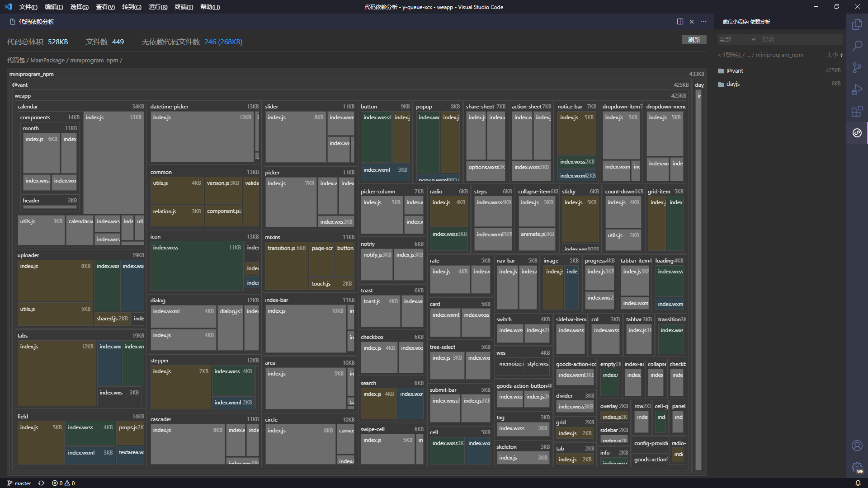Open the Accounts icon in activity bar
Screen dimensions: 868x488
(x=857, y=446)
